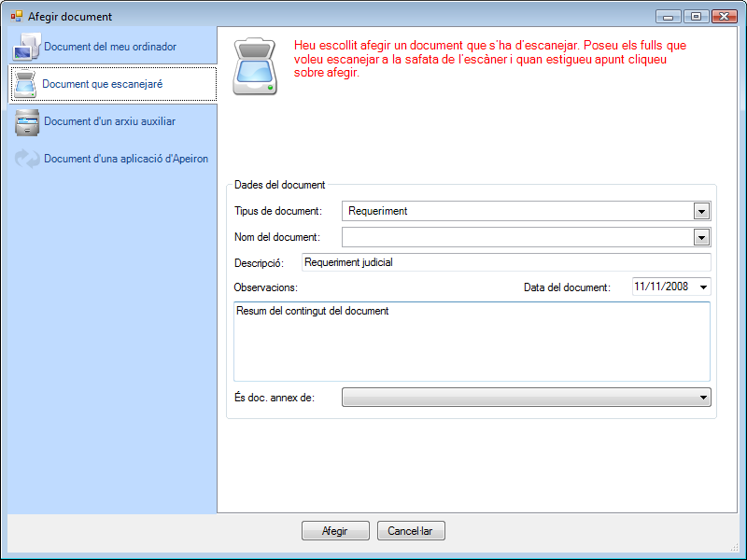Open the 'Tipus de document' dropdown arrow
The height and width of the screenshot is (560, 747).
point(701,212)
